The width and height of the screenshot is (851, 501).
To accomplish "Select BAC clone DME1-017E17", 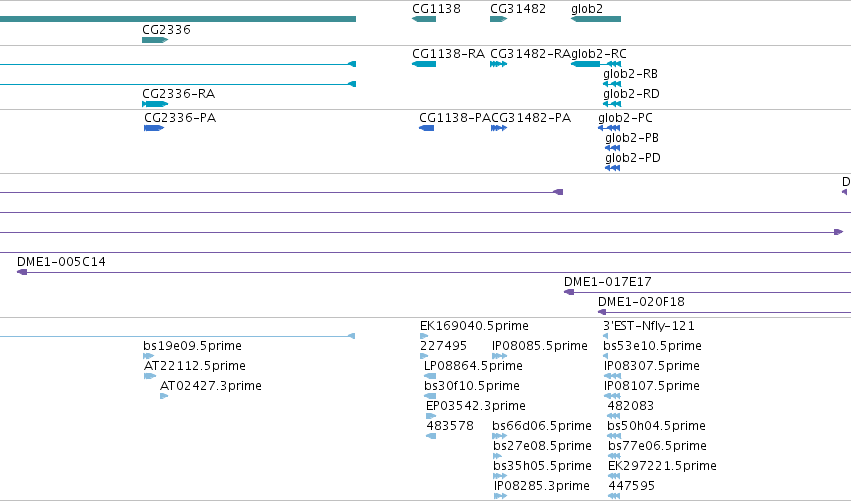I will click(708, 293).
